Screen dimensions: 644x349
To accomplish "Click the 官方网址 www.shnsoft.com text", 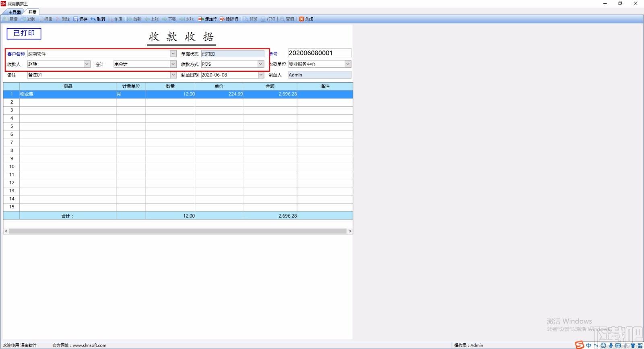I will 79,345.
